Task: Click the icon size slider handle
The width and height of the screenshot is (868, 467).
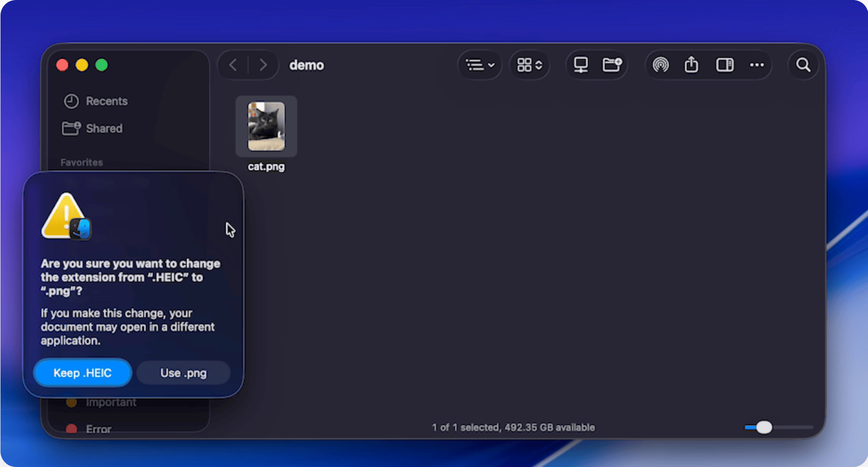Action: tap(764, 427)
